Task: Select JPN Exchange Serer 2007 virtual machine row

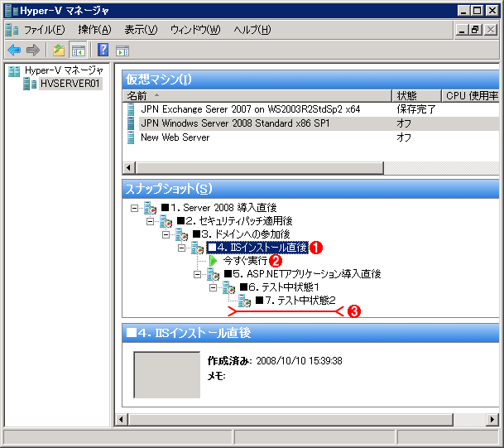Action: [251, 109]
